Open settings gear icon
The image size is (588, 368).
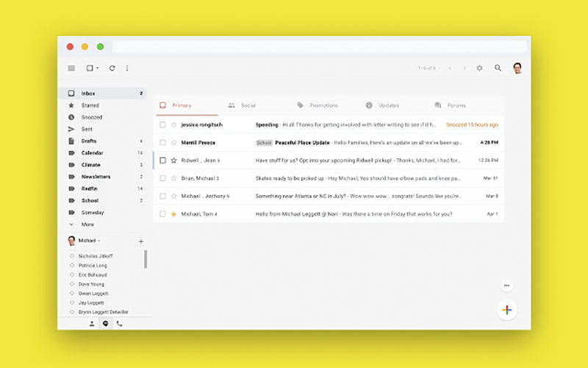[x=479, y=68]
